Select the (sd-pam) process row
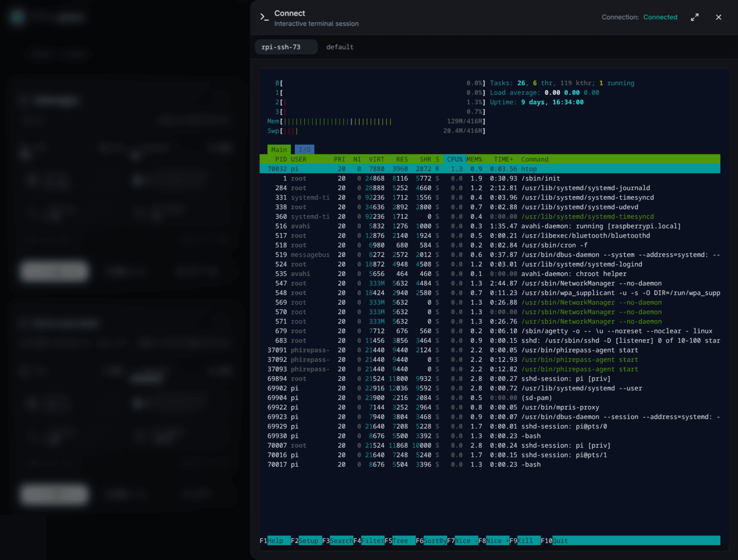The height and width of the screenshot is (560, 738). pos(490,398)
